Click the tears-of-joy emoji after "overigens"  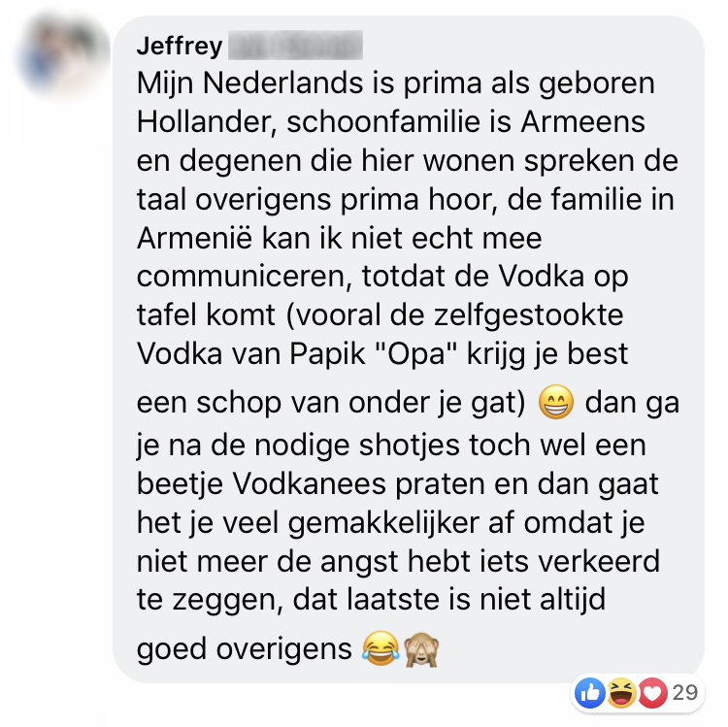(x=381, y=648)
